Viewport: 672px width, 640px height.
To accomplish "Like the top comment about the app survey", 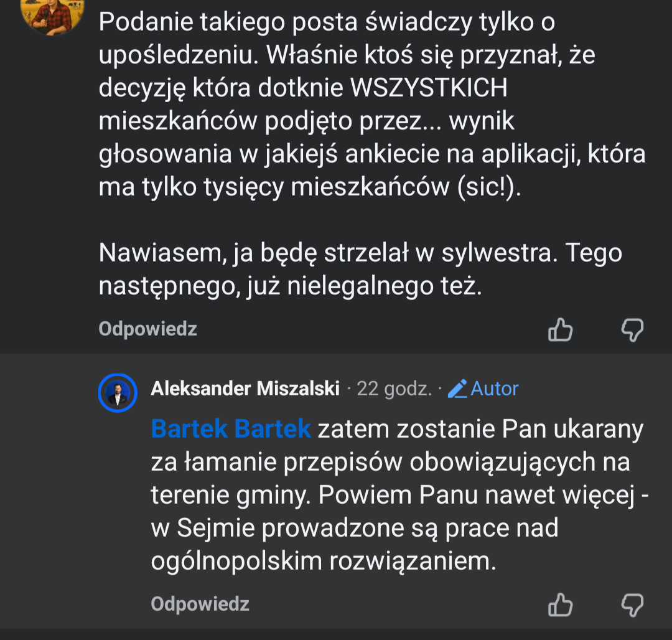I will [x=560, y=330].
